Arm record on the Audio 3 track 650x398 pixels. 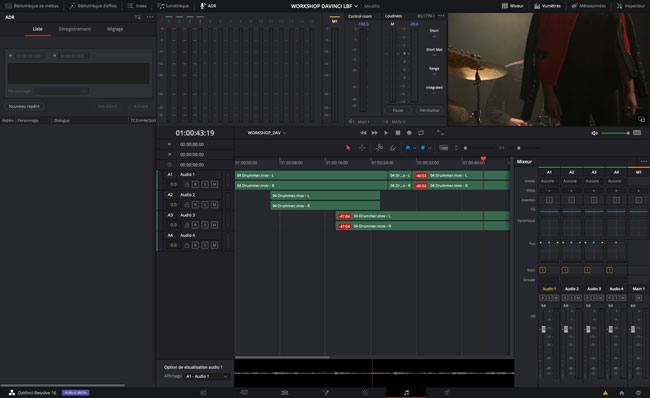pyautogui.click(x=195, y=225)
